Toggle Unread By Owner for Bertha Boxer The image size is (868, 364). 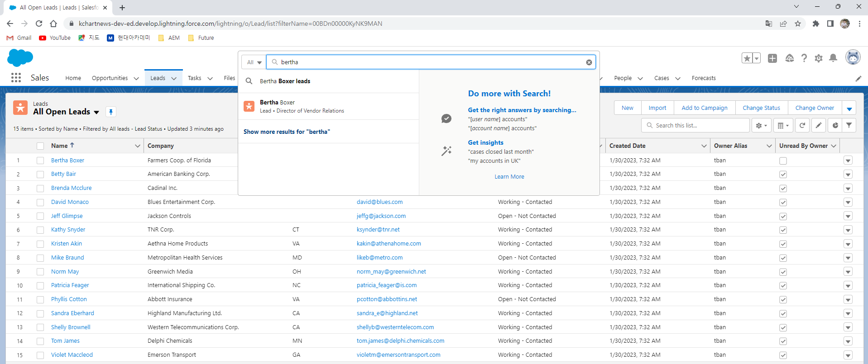[783, 161]
